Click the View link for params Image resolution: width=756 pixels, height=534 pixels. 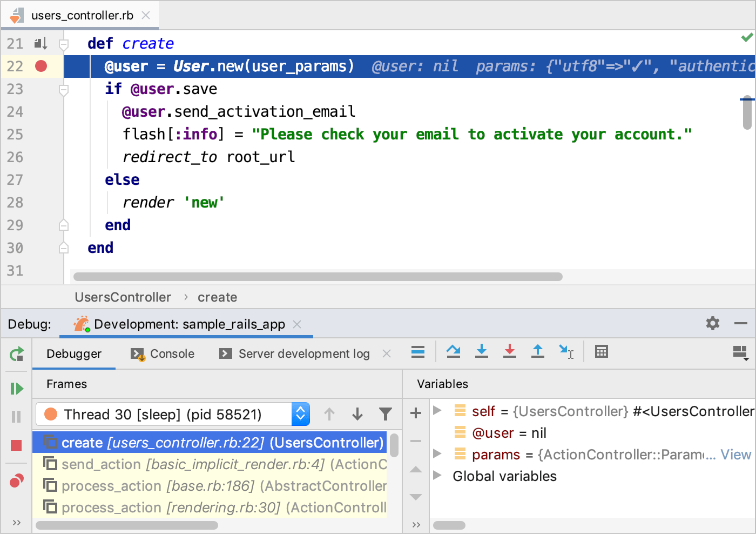point(735,455)
